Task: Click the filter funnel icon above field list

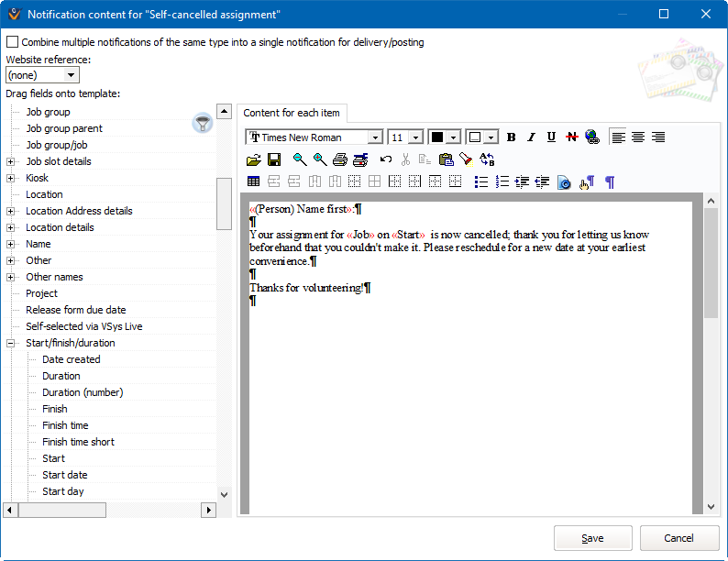Action: tap(202, 123)
